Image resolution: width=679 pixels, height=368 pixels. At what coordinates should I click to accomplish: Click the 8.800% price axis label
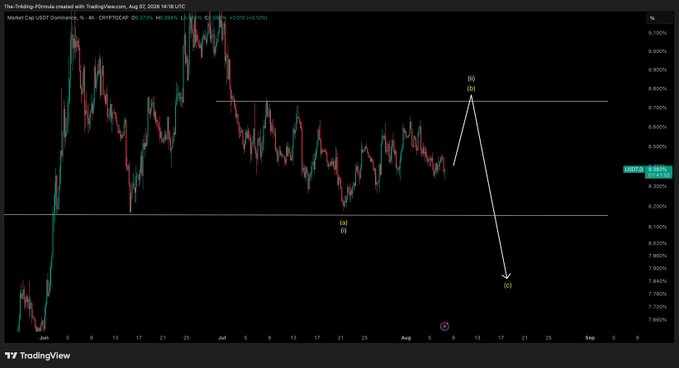(657, 89)
